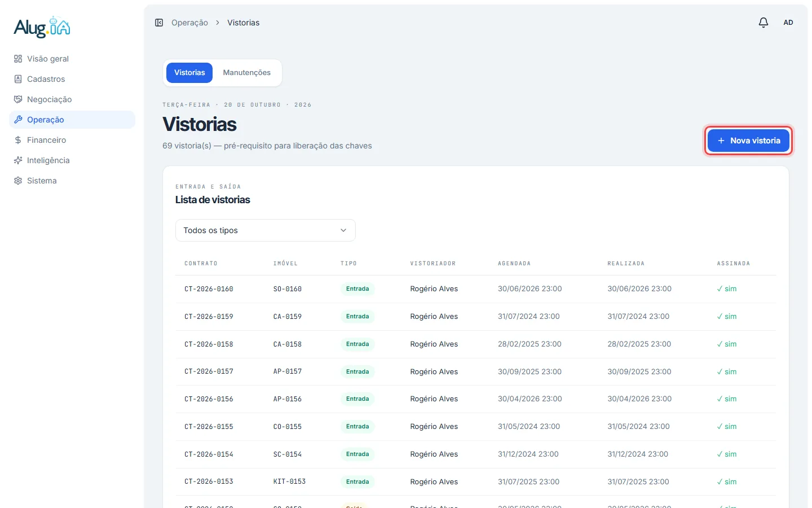Click property AP-0157
This screenshot has height=508, width=812.
point(288,371)
